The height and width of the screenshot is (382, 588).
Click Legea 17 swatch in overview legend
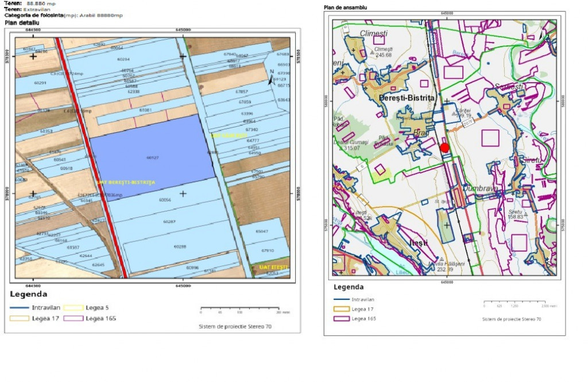(x=342, y=309)
